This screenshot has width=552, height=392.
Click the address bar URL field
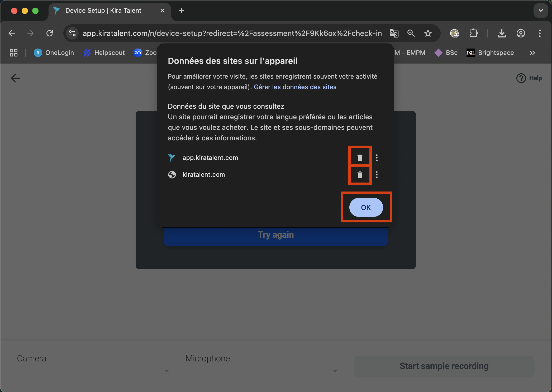[232, 33]
